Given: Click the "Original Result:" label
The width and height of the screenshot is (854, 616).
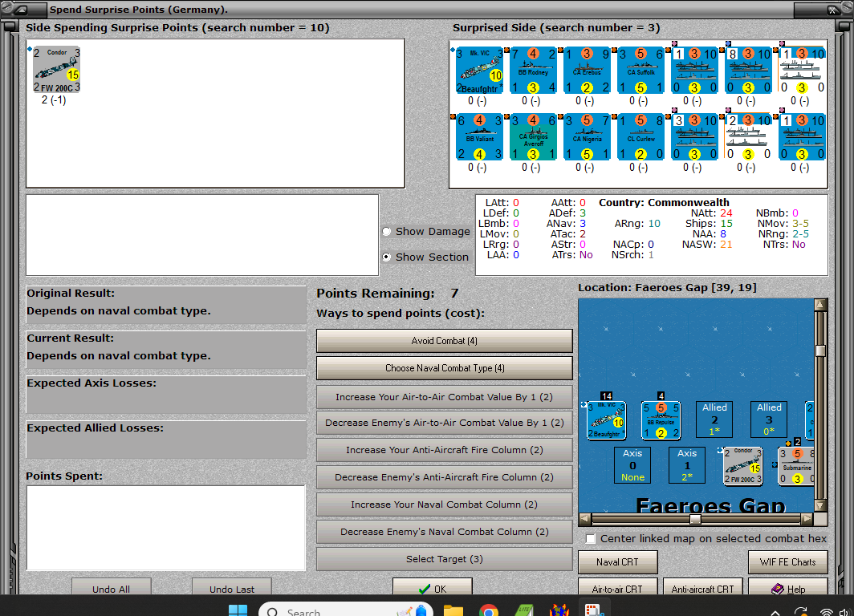Looking at the screenshot, I should 71,294.
